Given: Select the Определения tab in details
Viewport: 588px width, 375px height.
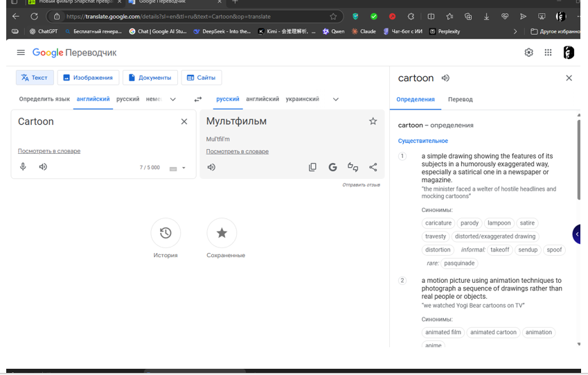Looking at the screenshot, I should click(x=416, y=100).
